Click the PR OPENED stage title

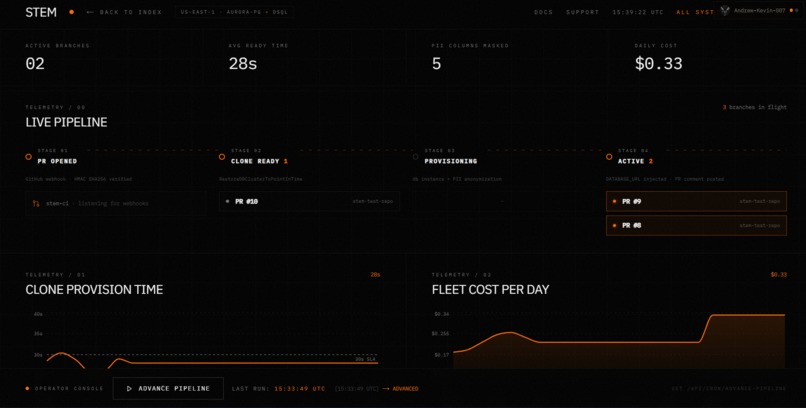57,161
